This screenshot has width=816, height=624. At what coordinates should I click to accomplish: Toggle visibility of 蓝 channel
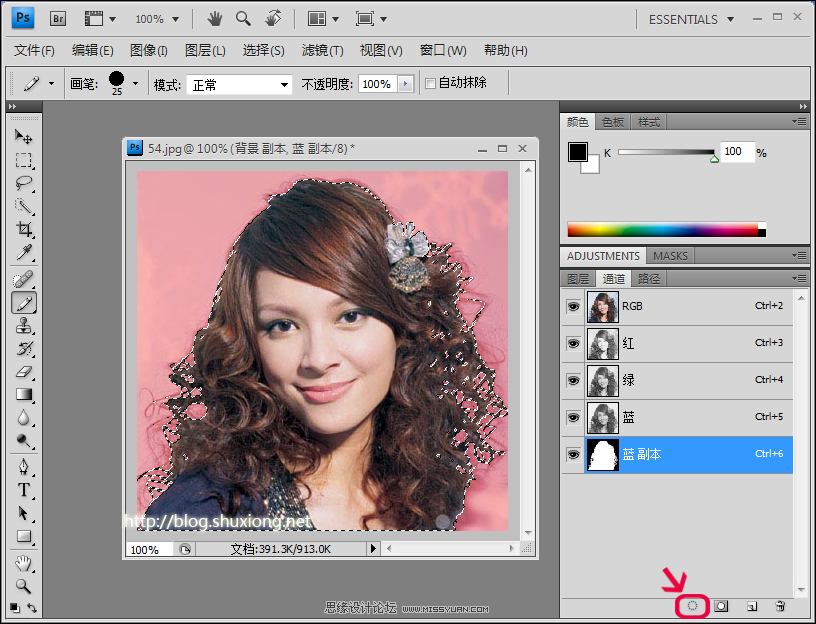click(573, 417)
